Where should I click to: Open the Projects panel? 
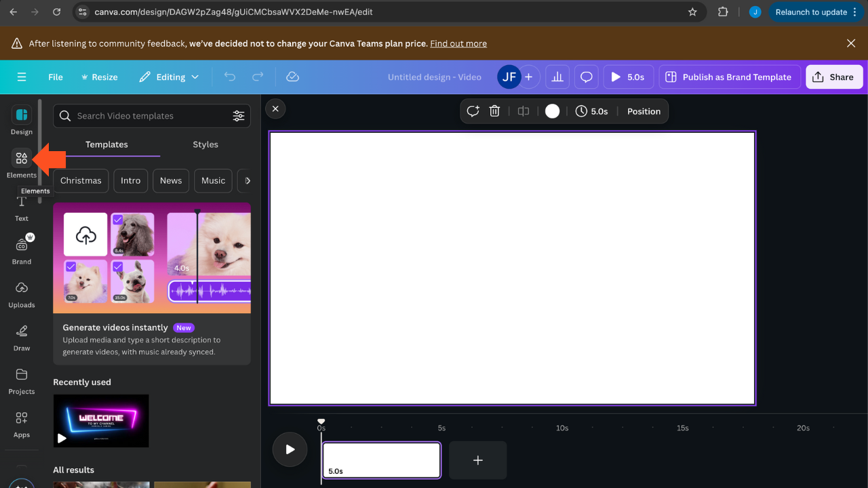tap(21, 380)
